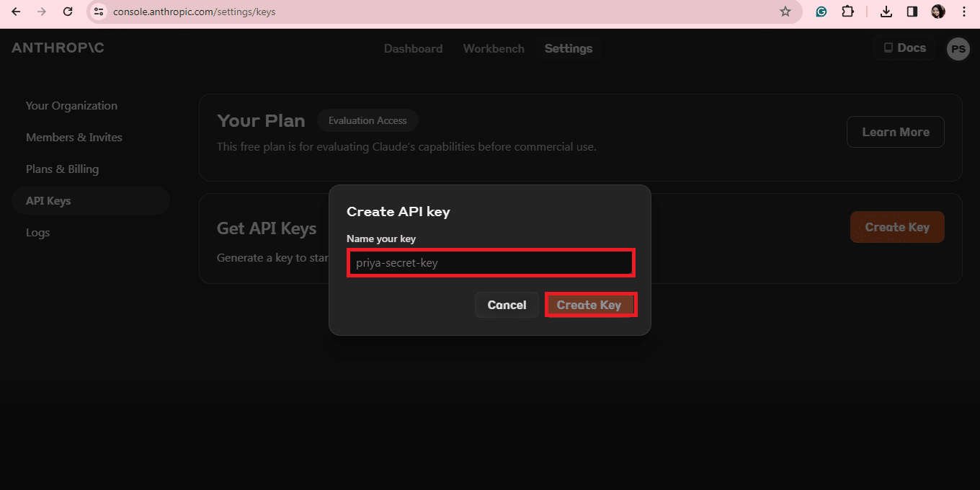The height and width of the screenshot is (490, 980).
Task: Click the site information icon in address bar
Action: click(99, 12)
